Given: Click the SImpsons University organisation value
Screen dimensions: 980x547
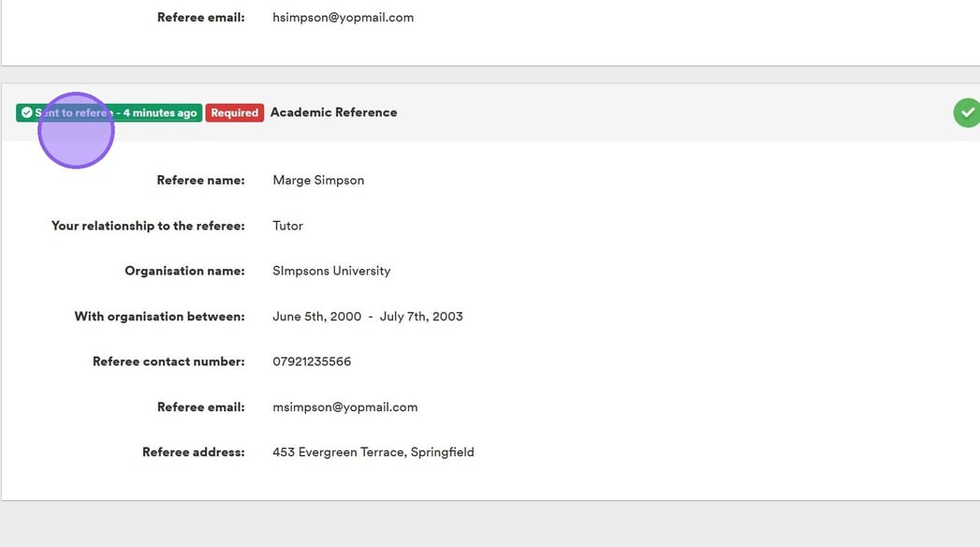Looking at the screenshot, I should [x=331, y=271].
